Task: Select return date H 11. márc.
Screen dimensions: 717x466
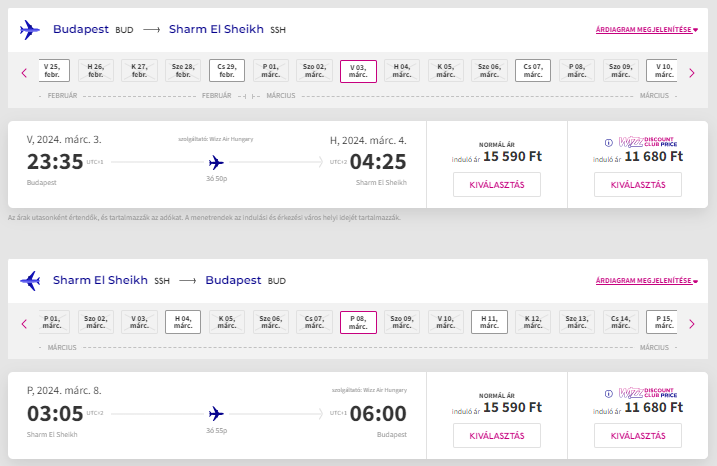Action: (488, 322)
